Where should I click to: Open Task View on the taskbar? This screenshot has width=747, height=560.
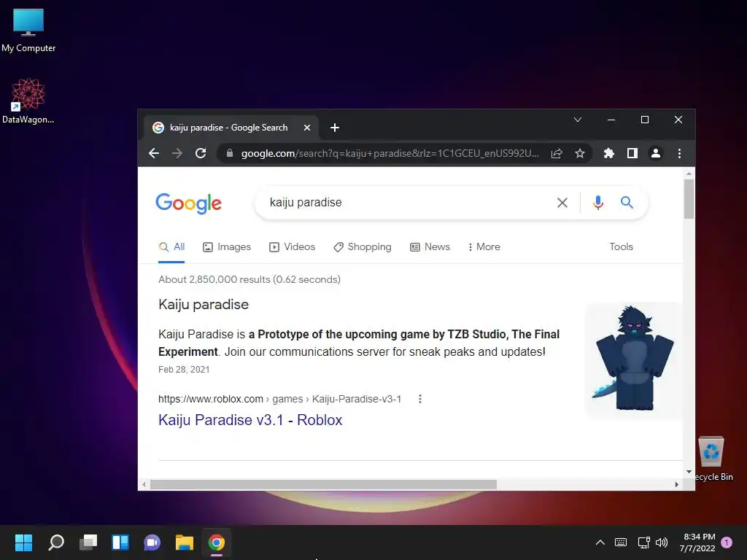(88, 542)
